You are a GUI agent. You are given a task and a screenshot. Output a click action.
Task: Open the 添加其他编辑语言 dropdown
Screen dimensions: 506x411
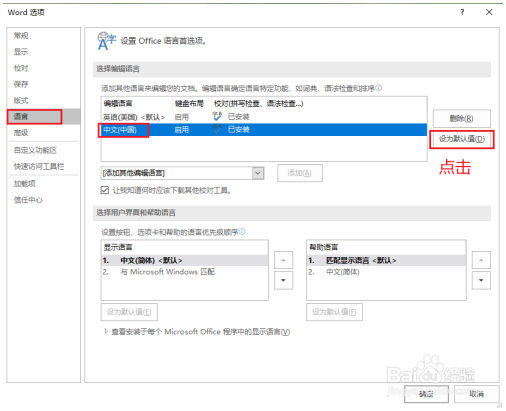(x=258, y=173)
